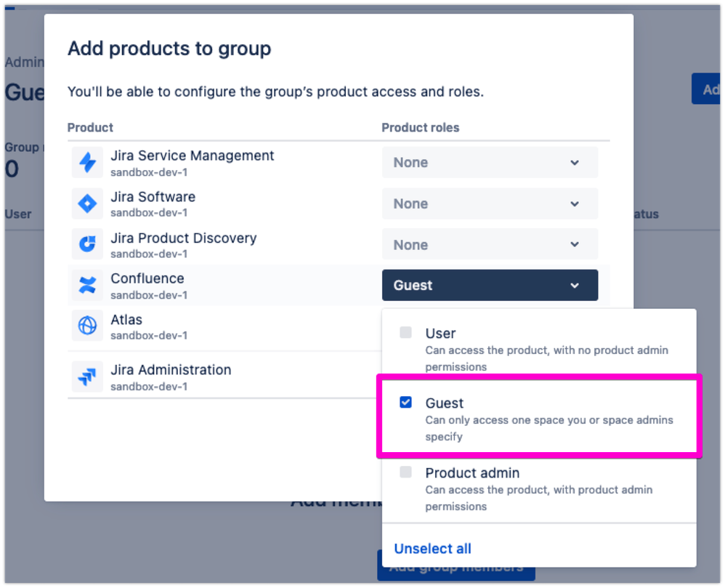Click the configure product access description text

pos(275,92)
